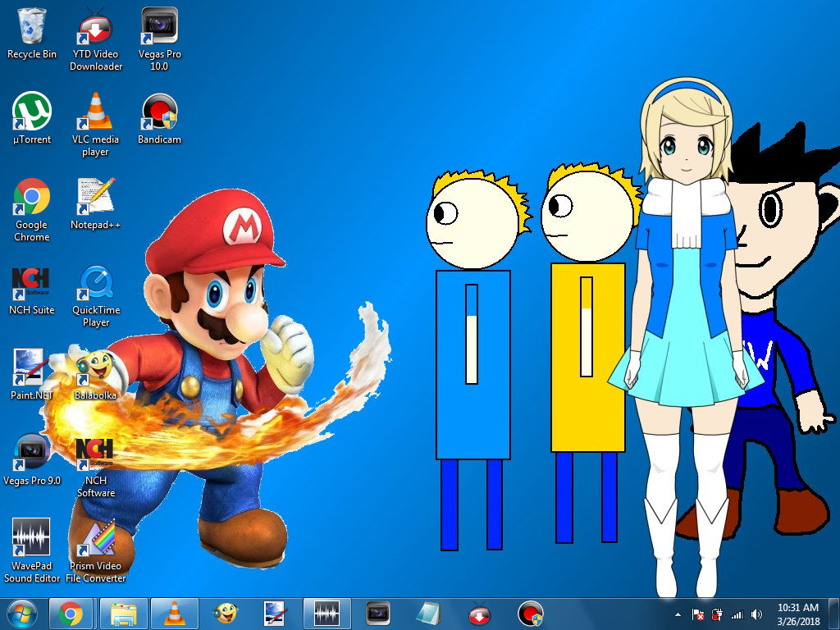Select Prism Video File Converter icon
The image size is (840, 630).
tap(95, 550)
